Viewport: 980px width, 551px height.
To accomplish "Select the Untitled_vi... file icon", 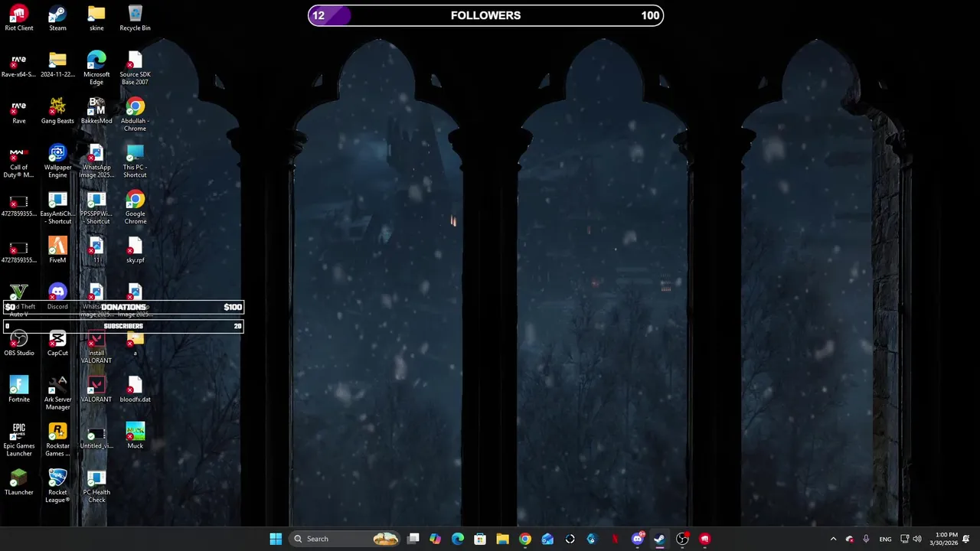I will pyautogui.click(x=96, y=437).
